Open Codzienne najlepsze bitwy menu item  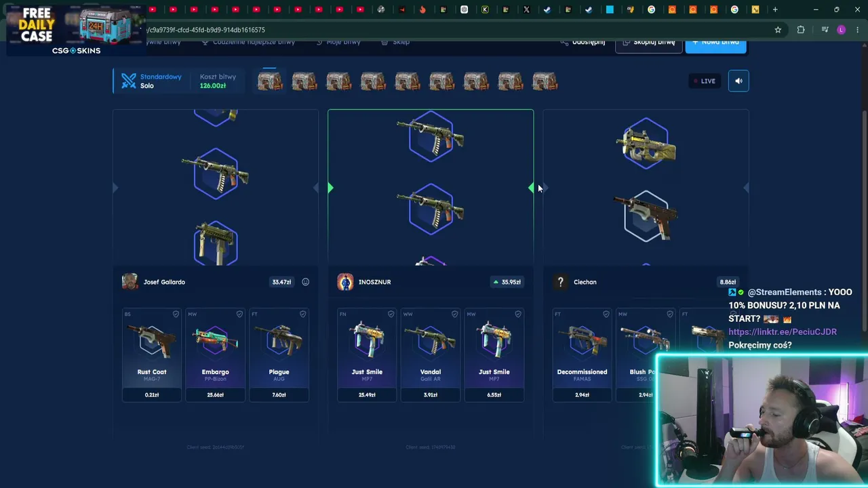click(x=248, y=42)
